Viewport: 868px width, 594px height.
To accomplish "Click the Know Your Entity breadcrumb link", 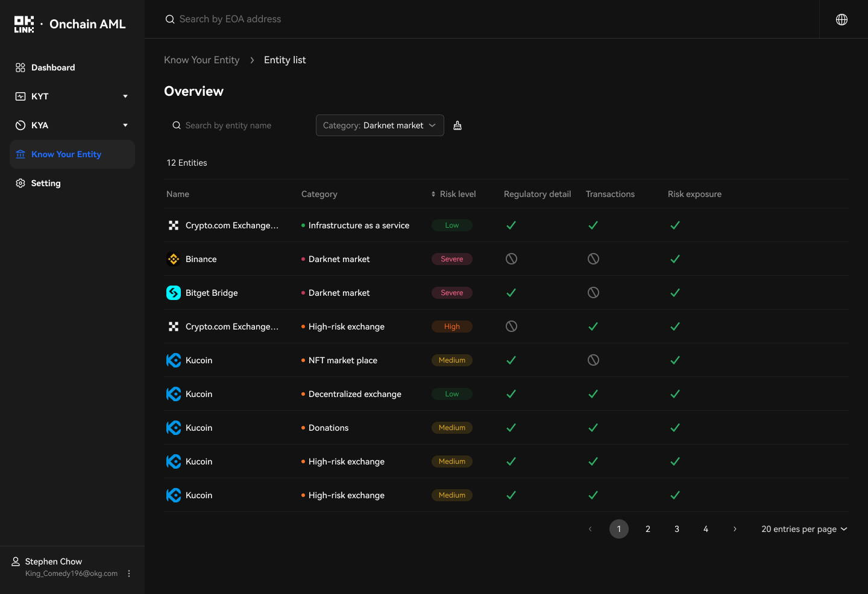I will coord(202,60).
